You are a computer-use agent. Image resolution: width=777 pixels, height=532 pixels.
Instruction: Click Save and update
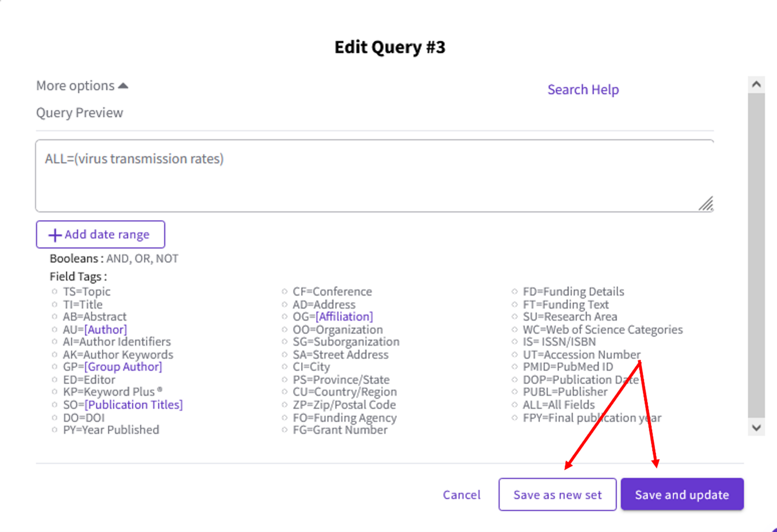[x=682, y=495]
